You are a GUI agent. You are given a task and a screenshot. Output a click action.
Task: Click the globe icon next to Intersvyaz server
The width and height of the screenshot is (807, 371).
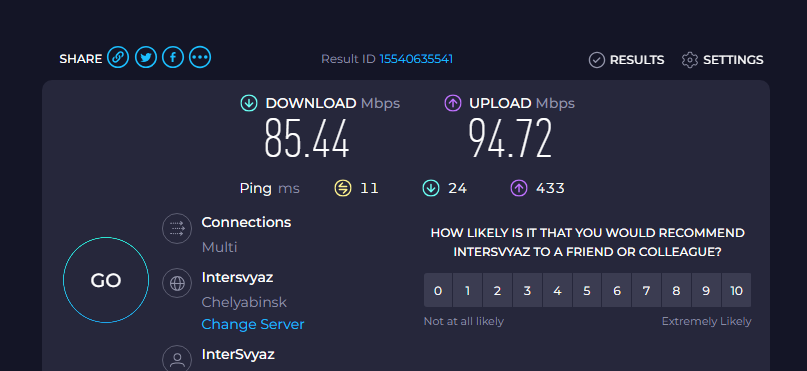177,283
